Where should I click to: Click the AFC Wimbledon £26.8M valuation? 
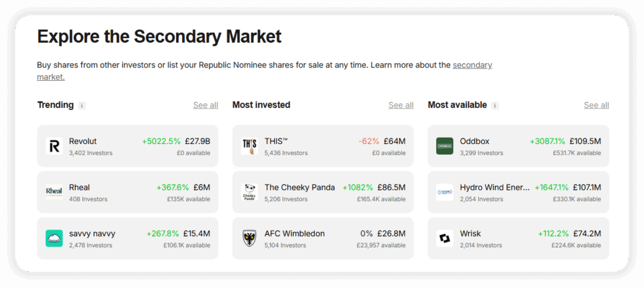(x=392, y=234)
